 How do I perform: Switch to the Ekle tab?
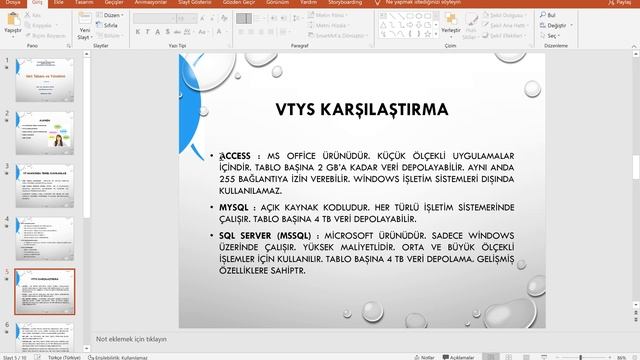pyautogui.click(x=58, y=2)
